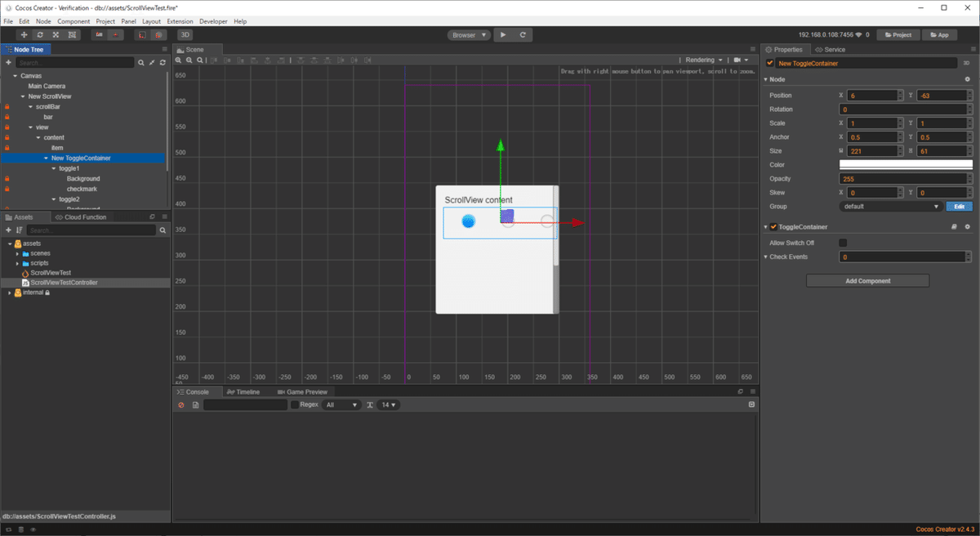Collapse the Canvas node
The image size is (980, 536).
tap(15, 76)
